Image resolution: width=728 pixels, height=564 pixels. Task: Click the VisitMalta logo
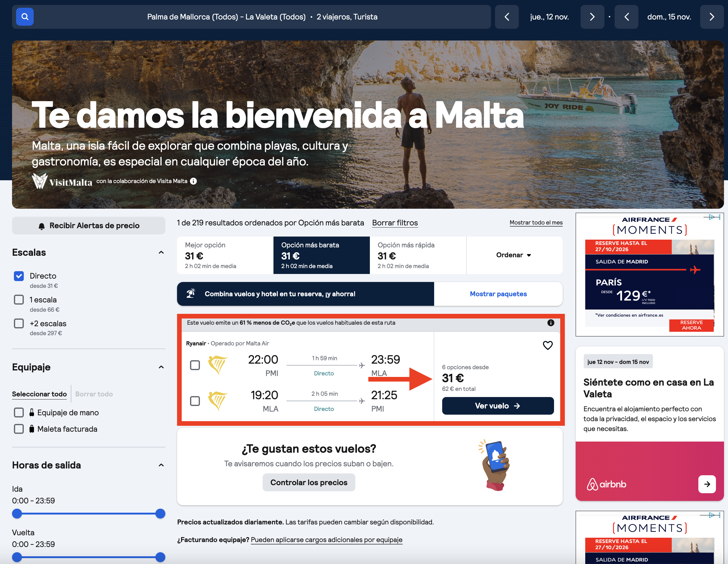click(x=62, y=181)
